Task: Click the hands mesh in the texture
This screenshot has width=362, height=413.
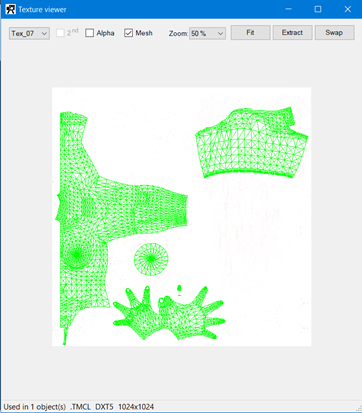Action: pyautogui.click(x=169, y=313)
